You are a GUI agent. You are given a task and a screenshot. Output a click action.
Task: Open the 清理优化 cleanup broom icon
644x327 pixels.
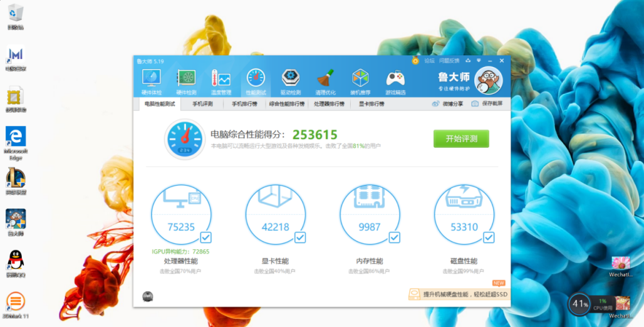[x=325, y=81]
